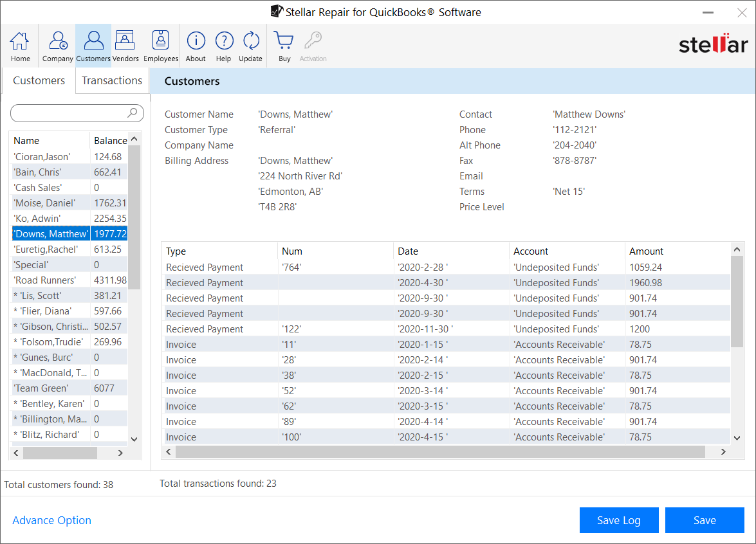Open the Advance Option link
Screen dimensions: 756x544
tap(51, 520)
